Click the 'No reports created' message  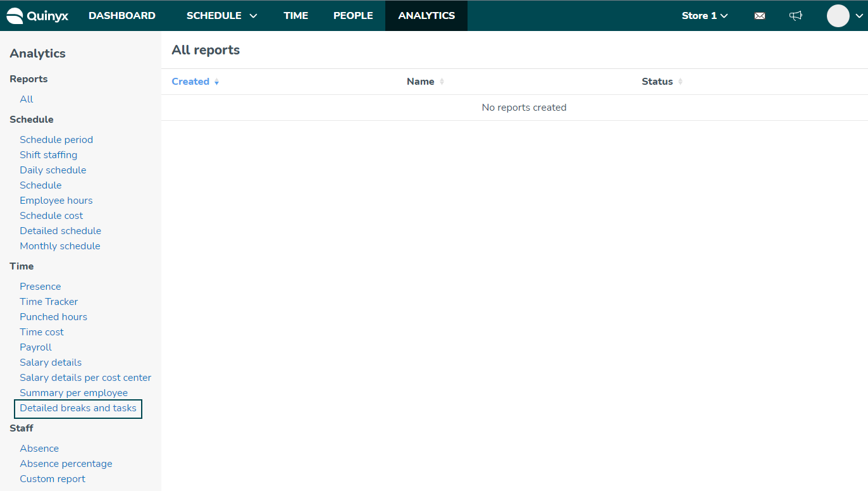coord(524,108)
